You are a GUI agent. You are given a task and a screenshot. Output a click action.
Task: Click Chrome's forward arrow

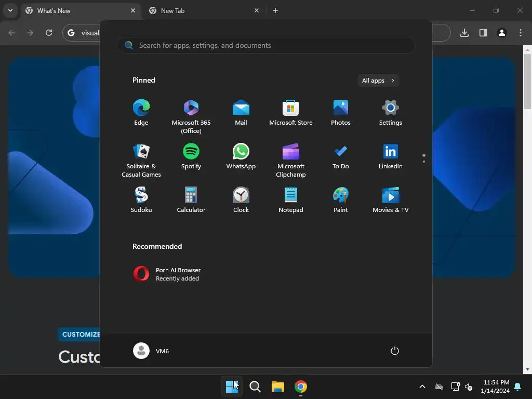tap(30, 33)
